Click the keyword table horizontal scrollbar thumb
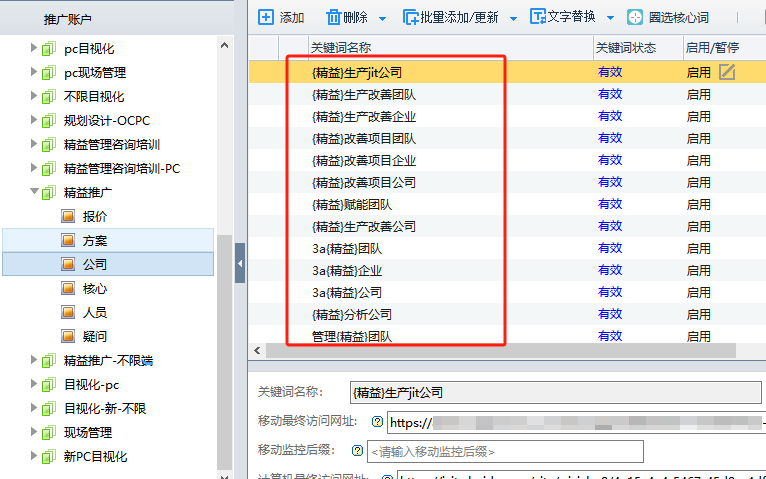This screenshot has width=766, height=479. [x=500, y=350]
